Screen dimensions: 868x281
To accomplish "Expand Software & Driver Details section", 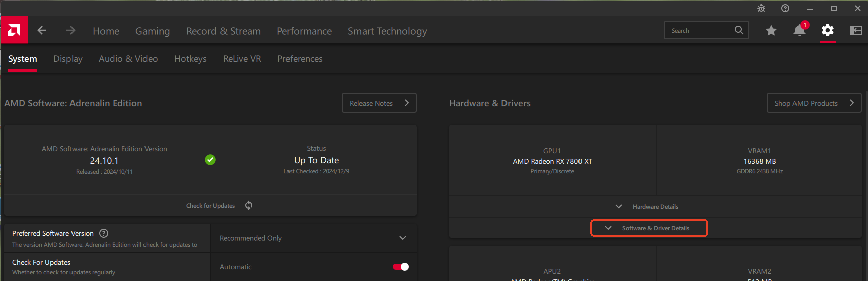I will coord(649,228).
